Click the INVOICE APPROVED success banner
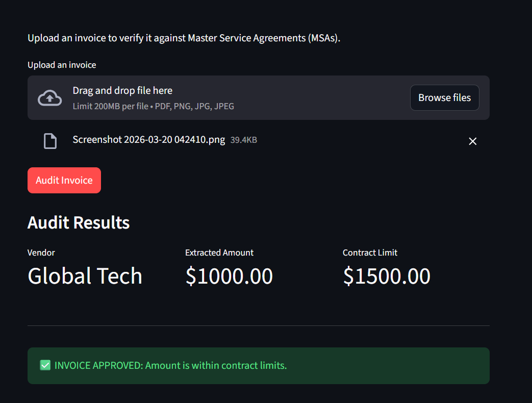532x403 pixels. [x=259, y=366]
